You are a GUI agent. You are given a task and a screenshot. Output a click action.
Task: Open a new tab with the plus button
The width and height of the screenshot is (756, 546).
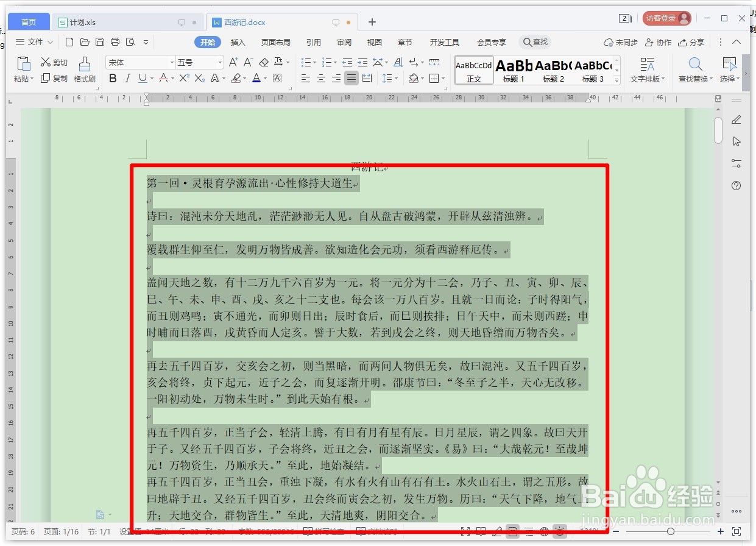372,22
